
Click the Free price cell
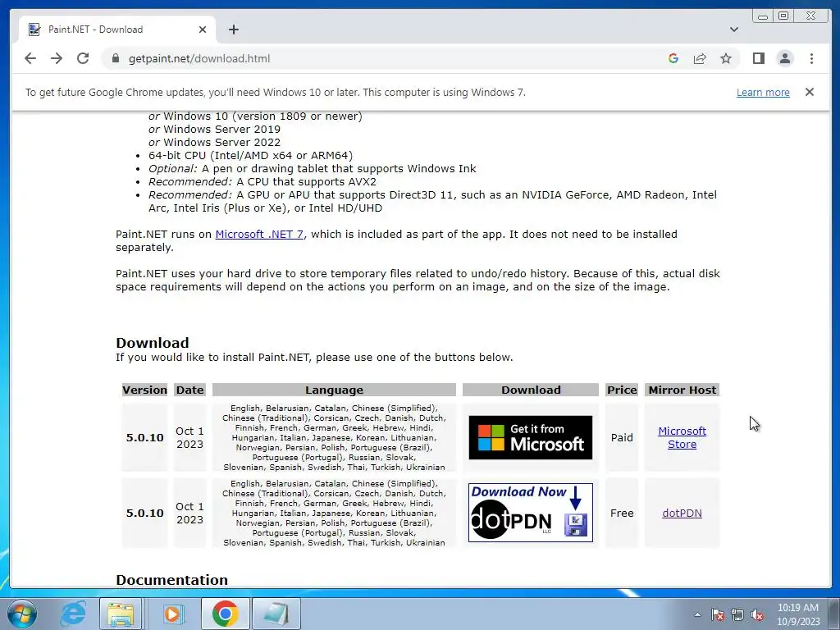(x=622, y=514)
